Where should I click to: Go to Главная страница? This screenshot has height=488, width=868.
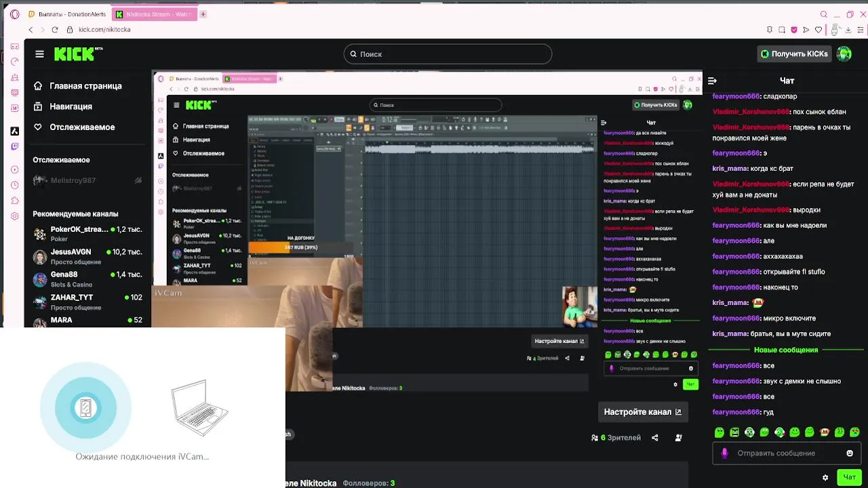(78, 86)
